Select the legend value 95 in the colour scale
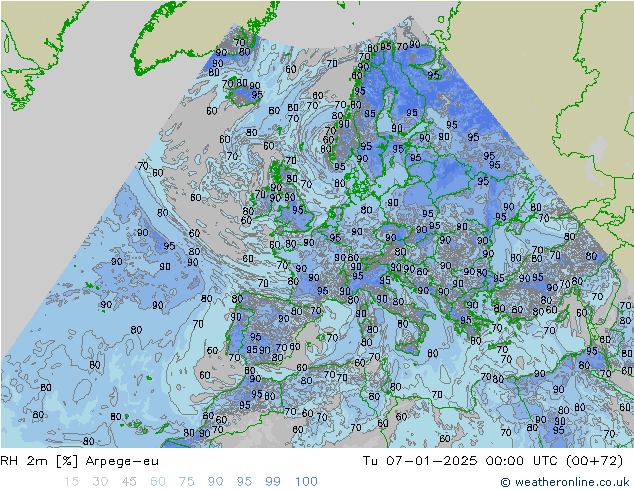The width and height of the screenshot is (634, 490). pyautogui.click(x=244, y=482)
